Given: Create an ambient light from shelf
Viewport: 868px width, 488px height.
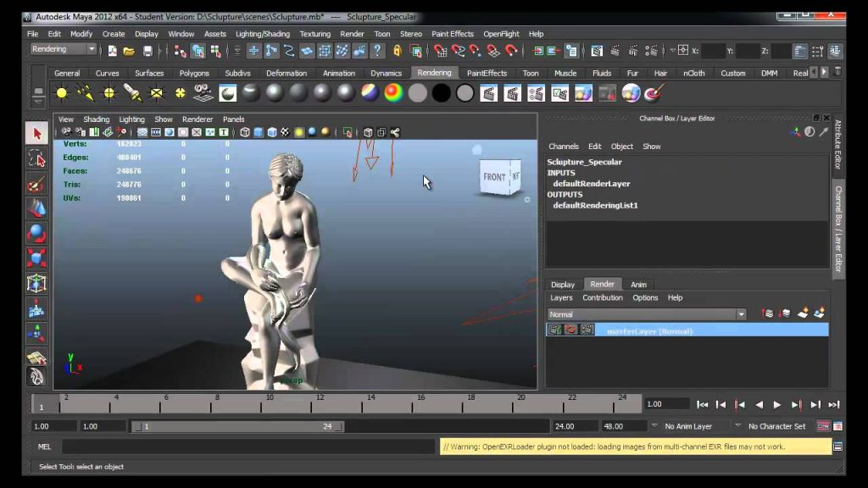Looking at the screenshot, I should pyautogui.click(x=61, y=93).
